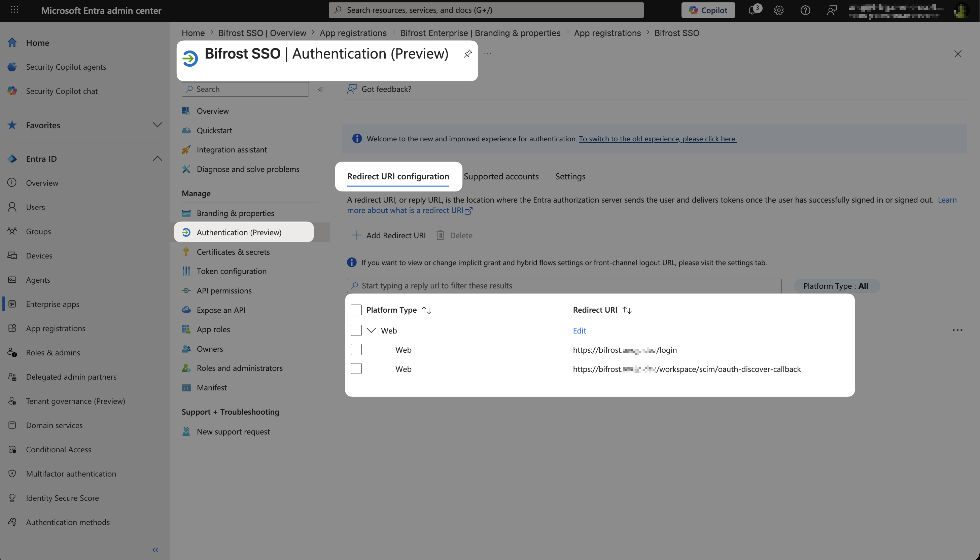Click the Home icon in left nav
Viewport: 980px width, 560px height.
click(x=12, y=43)
